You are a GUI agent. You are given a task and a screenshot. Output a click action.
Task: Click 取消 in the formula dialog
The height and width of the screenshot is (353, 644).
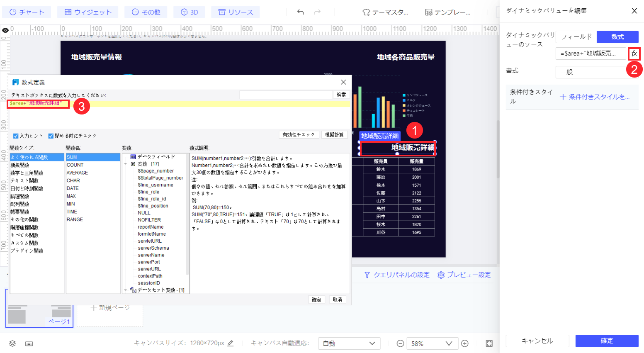pos(338,299)
